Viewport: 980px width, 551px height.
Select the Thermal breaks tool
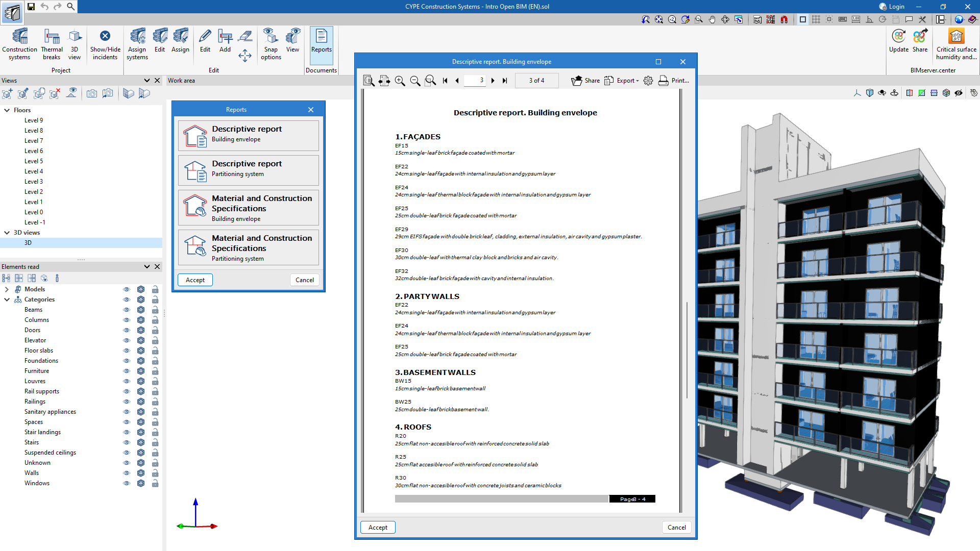tap(52, 44)
